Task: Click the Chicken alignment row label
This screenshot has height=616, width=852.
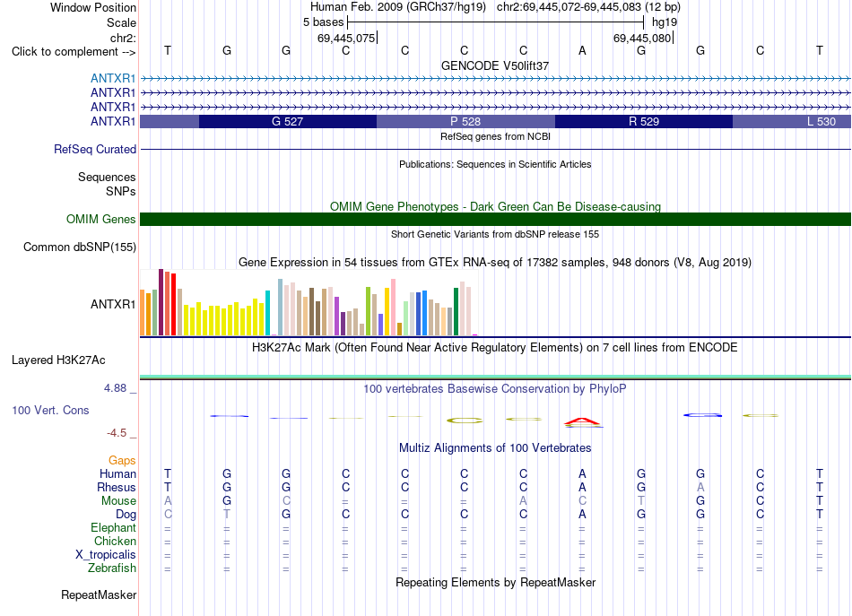Action: (x=115, y=541)
